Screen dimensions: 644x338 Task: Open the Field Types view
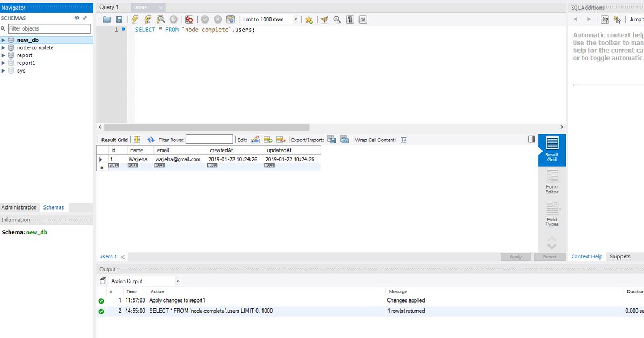pyautogui.click(x=552, y=214)
